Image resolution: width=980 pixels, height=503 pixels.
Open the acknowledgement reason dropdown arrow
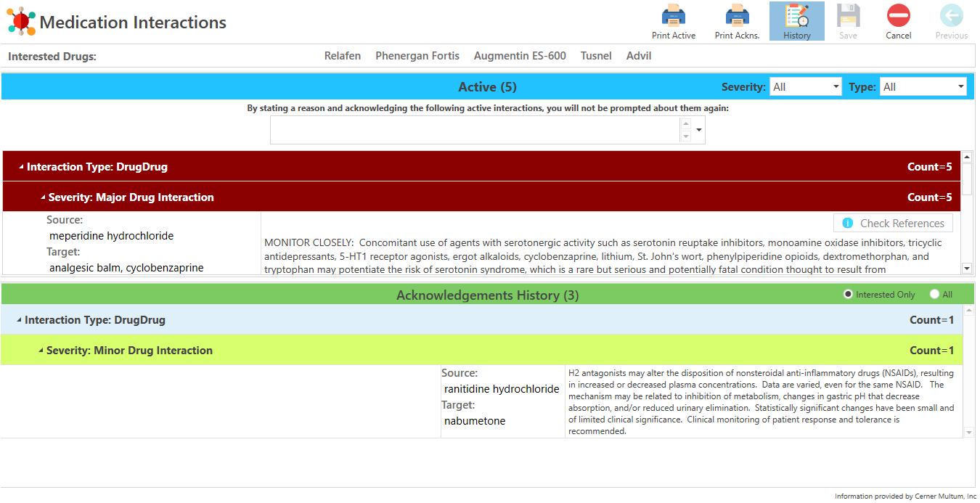pyautogui.click(x=699, y=130)
